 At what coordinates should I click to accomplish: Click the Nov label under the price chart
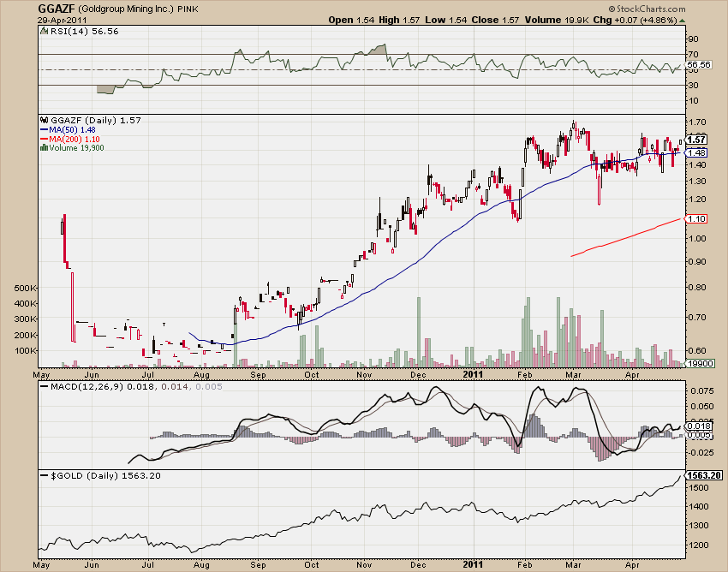[365, 375]
